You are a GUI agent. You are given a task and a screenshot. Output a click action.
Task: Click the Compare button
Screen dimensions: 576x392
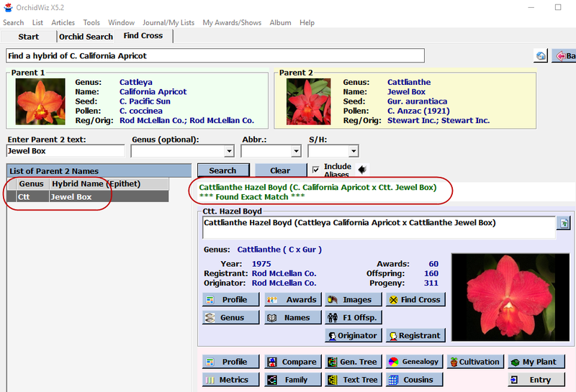293,362
